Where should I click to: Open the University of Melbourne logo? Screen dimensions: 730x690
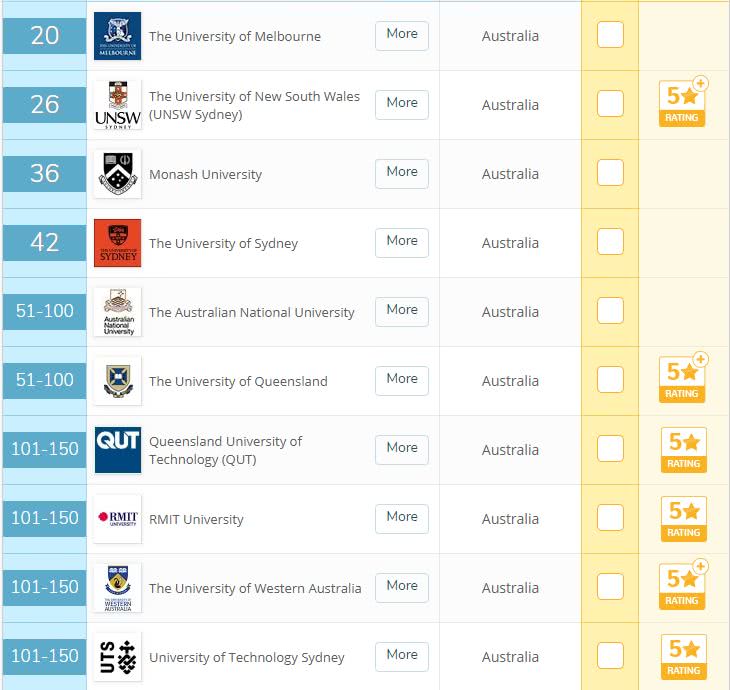[117, 36]
